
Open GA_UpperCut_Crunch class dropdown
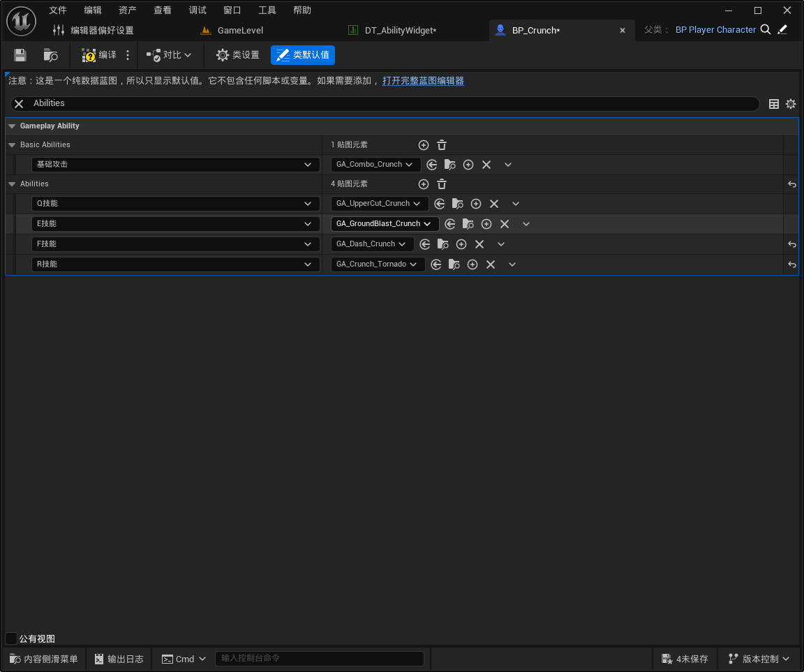[380, 204]
